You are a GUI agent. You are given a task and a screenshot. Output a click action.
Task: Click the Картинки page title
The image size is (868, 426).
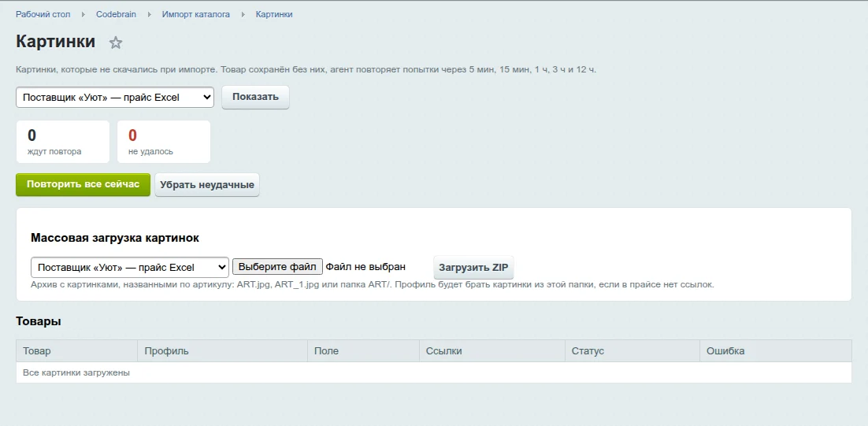point(55,42)
